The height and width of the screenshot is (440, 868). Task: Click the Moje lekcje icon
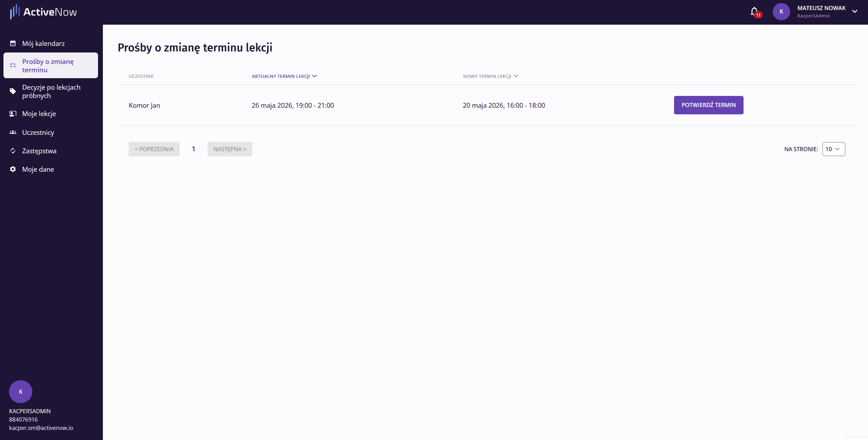pos(13,114)
